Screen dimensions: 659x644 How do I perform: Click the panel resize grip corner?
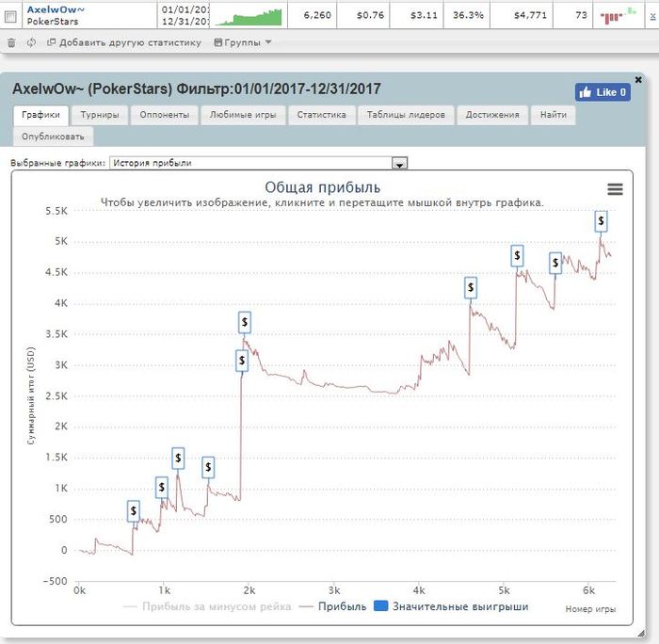point(641,633)
